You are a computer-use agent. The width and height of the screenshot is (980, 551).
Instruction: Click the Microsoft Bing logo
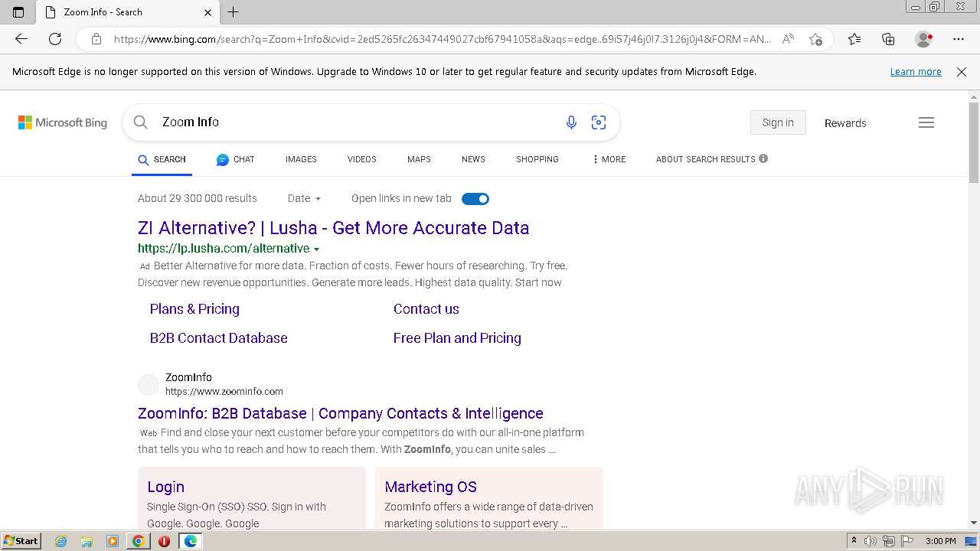(63, 122)
